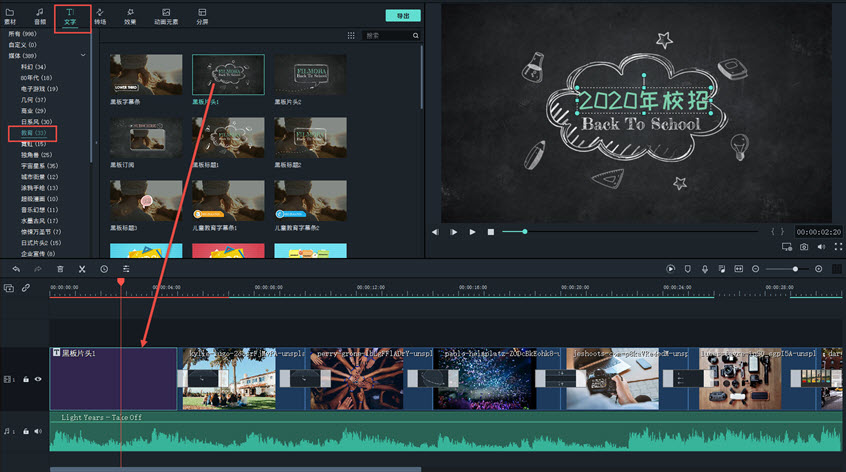The width and height of the screenshot is (846, 472).
Task: Select the 几何 (37) subcategory
Action: [x=33, y=100]
